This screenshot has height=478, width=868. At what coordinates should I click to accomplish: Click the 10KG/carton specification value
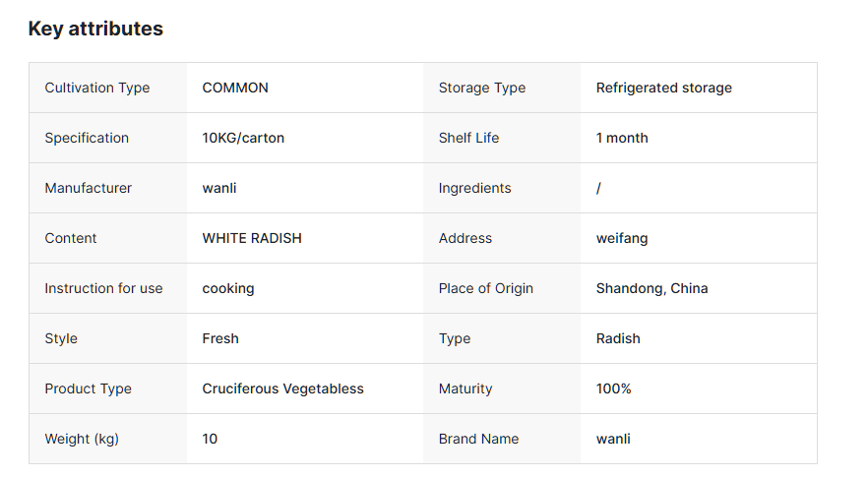coord(243,138)
